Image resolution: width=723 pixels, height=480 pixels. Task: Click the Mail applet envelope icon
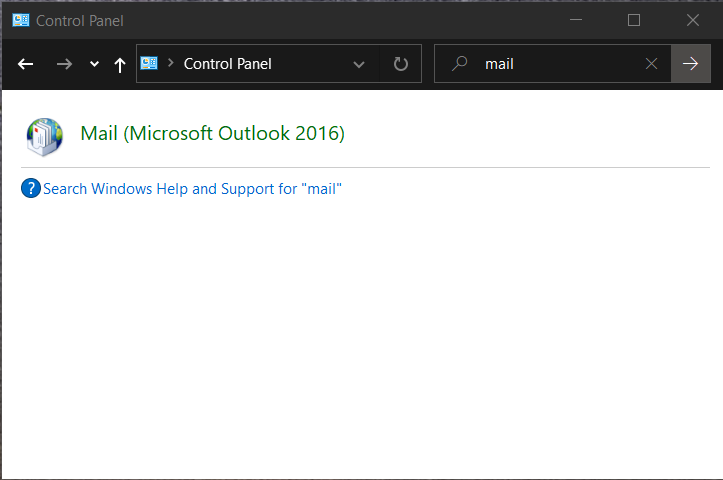point(44,135)
